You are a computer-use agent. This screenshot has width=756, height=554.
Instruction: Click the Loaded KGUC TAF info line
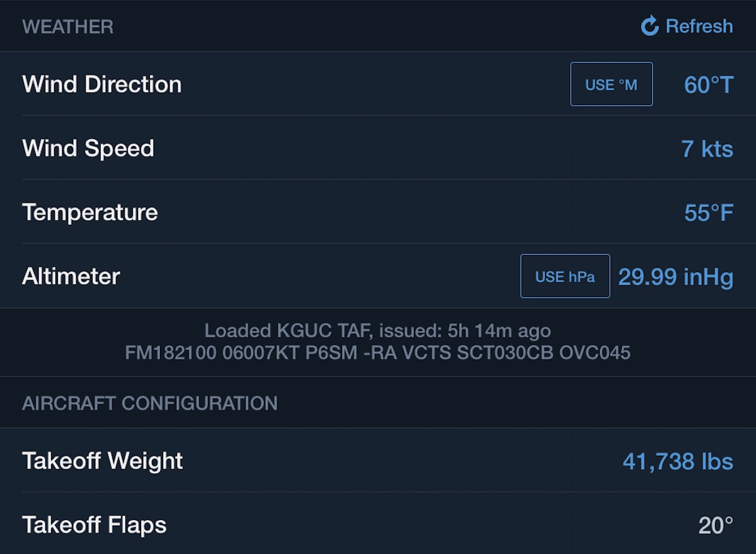[x=377, y=331]
